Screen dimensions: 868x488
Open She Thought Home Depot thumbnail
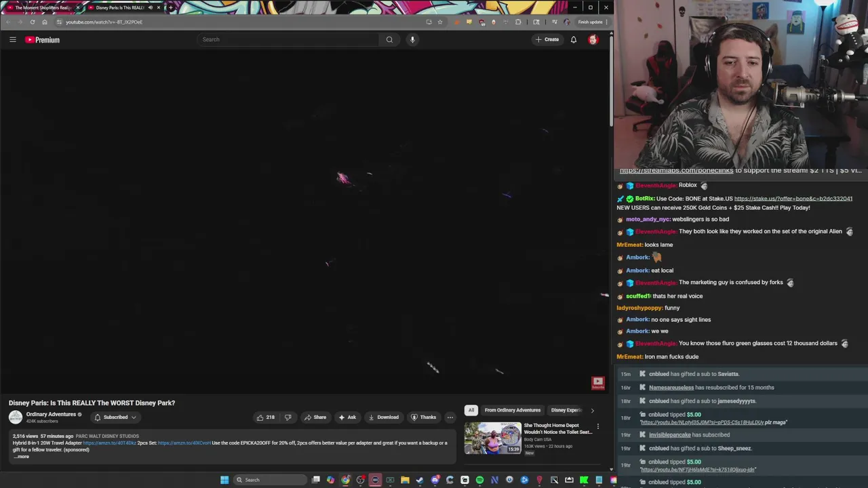[492, 438]
